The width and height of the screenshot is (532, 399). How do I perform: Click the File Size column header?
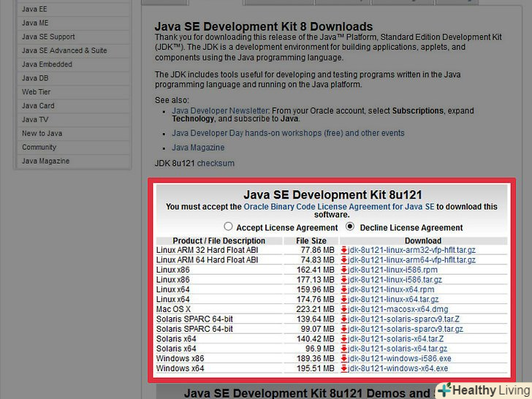[311, 240]
